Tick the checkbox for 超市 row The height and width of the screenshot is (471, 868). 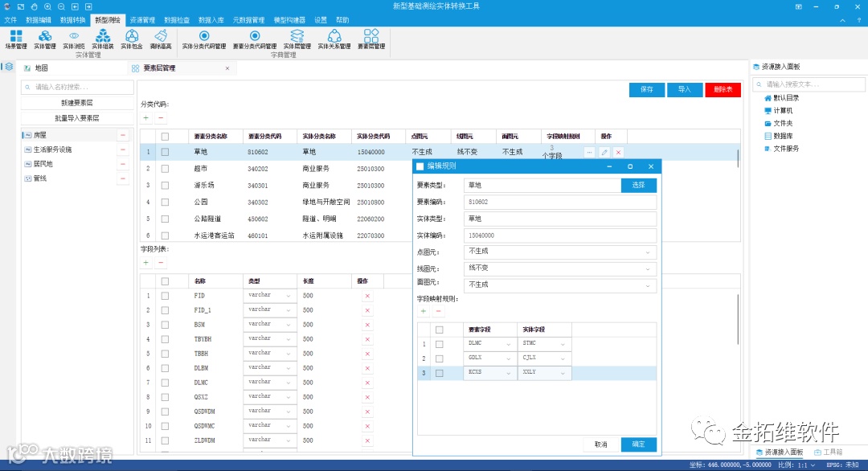click(x=165, y=169)
